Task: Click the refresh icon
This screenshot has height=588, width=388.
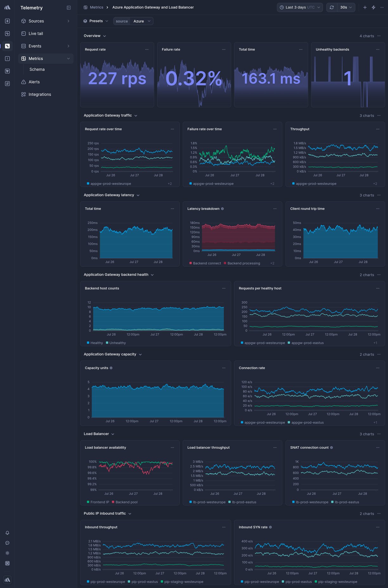Action: click(x=332, y=7)
